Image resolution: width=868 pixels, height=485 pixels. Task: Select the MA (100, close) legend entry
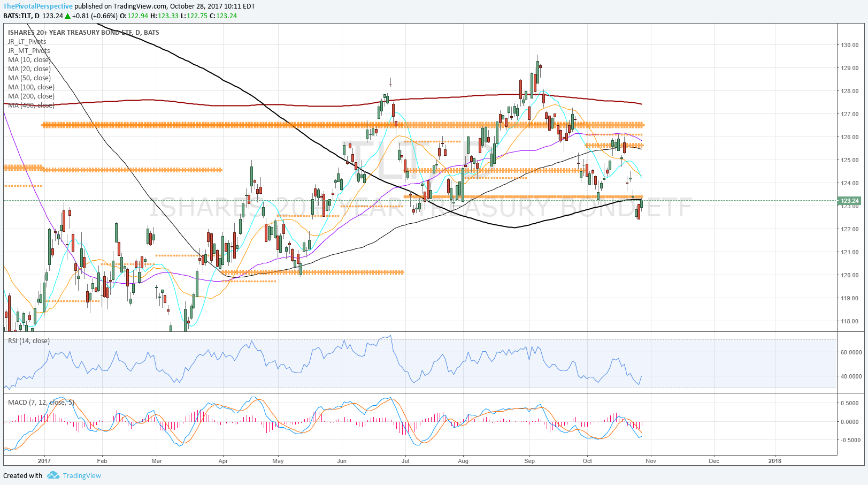click(x=31, y=87)
